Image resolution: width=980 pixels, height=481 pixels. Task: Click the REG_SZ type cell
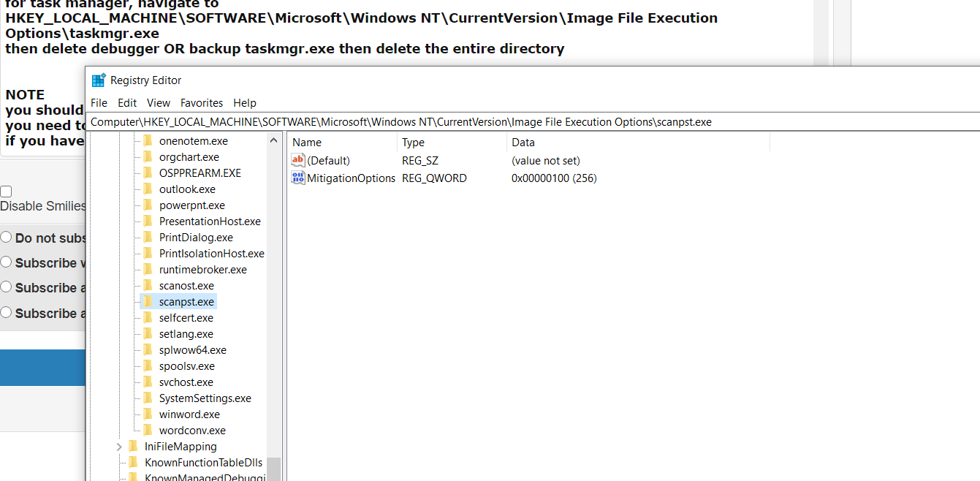coord(420,161)
